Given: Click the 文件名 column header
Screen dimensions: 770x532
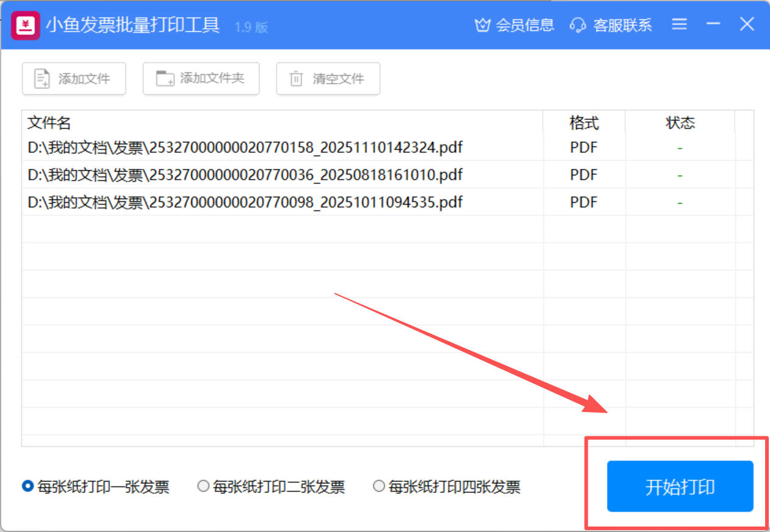Looking at the screenshot, I should click(49, 123).
